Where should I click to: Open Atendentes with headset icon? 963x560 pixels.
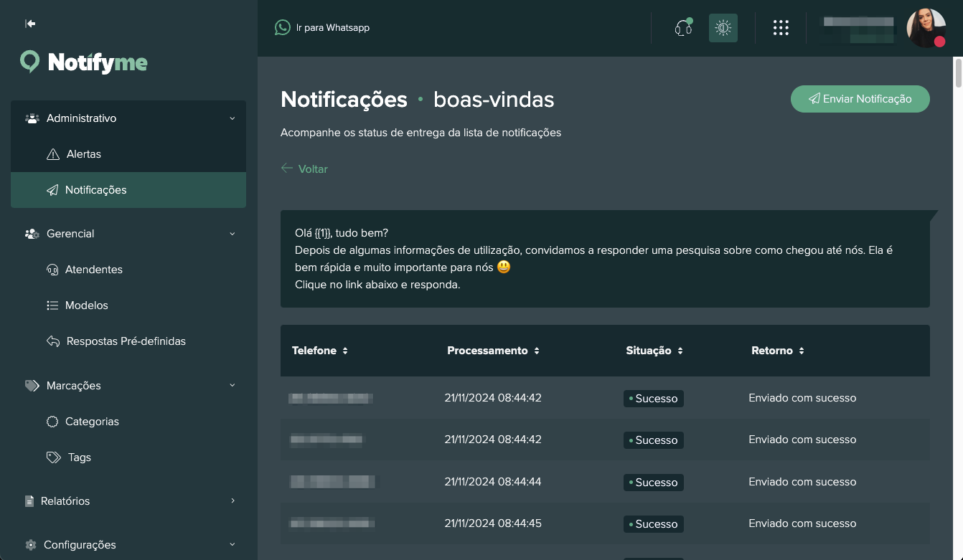(x=93, y=270)
